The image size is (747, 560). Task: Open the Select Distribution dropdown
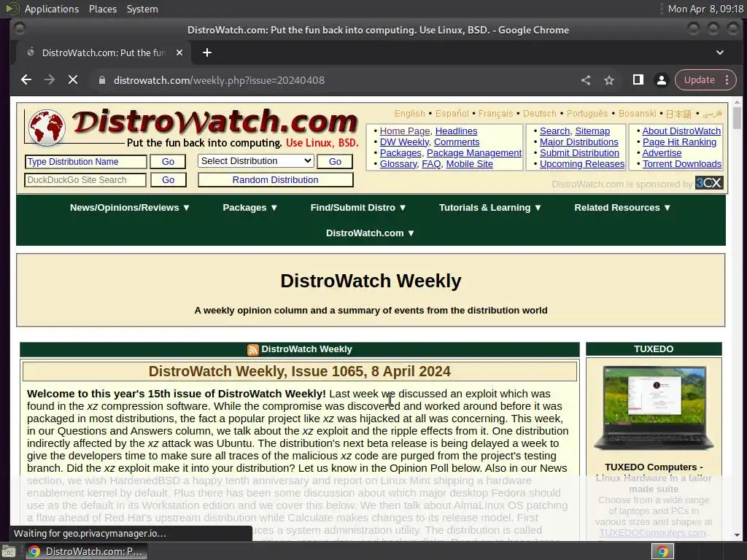(256, 161)
